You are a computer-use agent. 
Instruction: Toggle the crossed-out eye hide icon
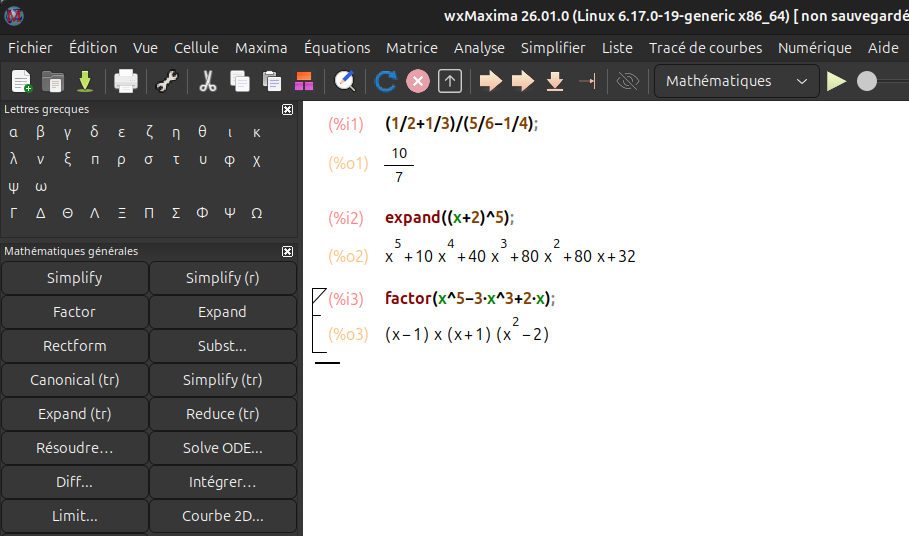[627, 81]
